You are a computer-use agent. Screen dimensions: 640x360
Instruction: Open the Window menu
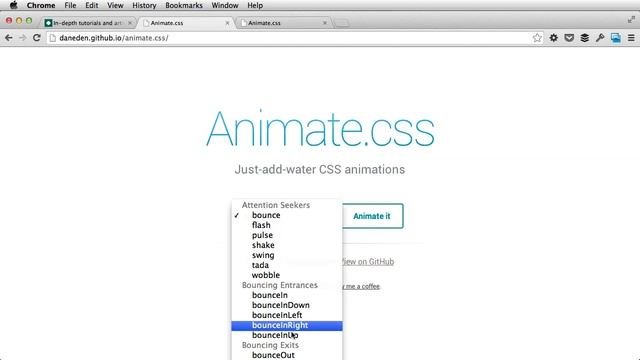(x=225, y=5)
